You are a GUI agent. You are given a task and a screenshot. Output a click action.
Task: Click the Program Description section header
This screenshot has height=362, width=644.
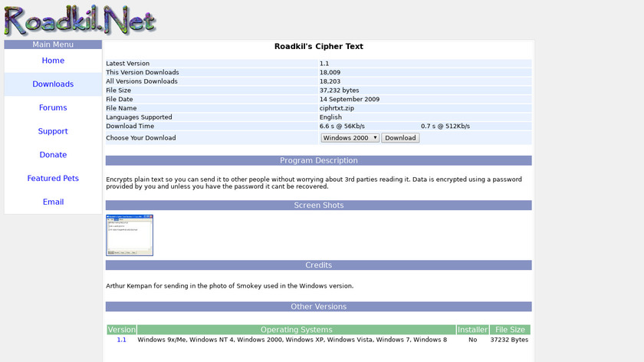[318, 161]
